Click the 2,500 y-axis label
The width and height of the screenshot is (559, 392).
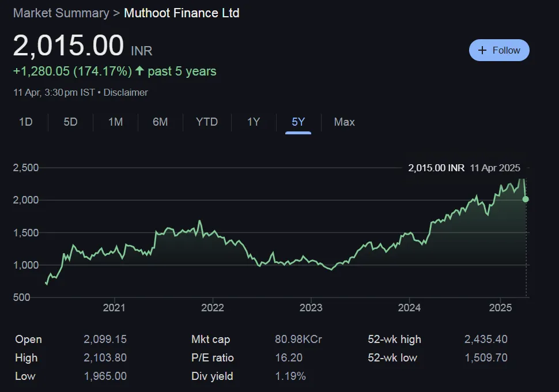pos(26,168)
